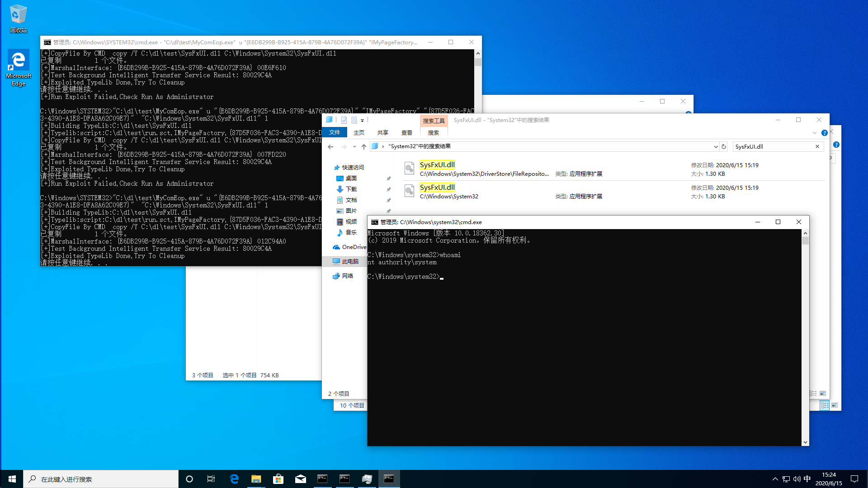Open Task View on the taskbar
Image resolution: width=868 pixels, height=488 pixels.
[211, 479]
